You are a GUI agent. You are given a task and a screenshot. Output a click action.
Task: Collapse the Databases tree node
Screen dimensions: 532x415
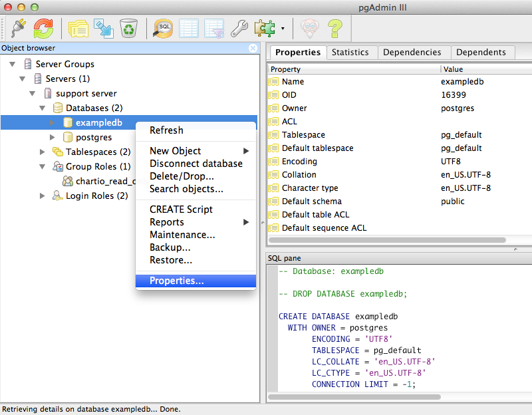(x=42, y=108)
